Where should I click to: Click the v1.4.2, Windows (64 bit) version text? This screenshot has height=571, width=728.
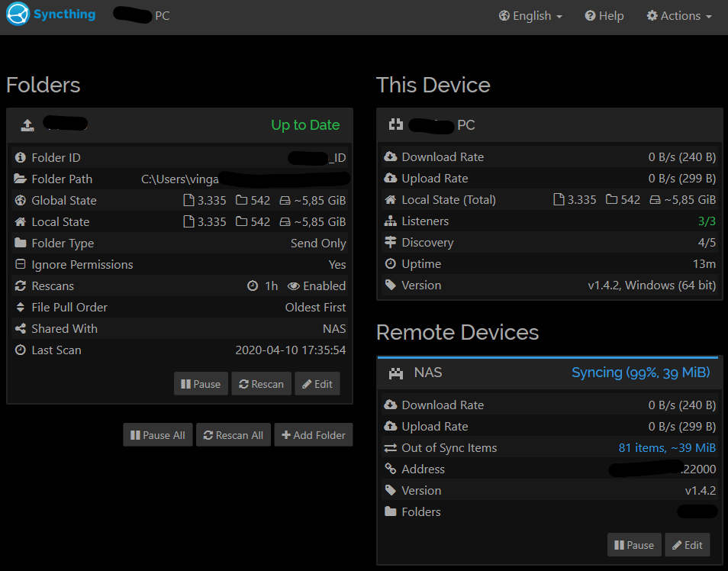652,285
